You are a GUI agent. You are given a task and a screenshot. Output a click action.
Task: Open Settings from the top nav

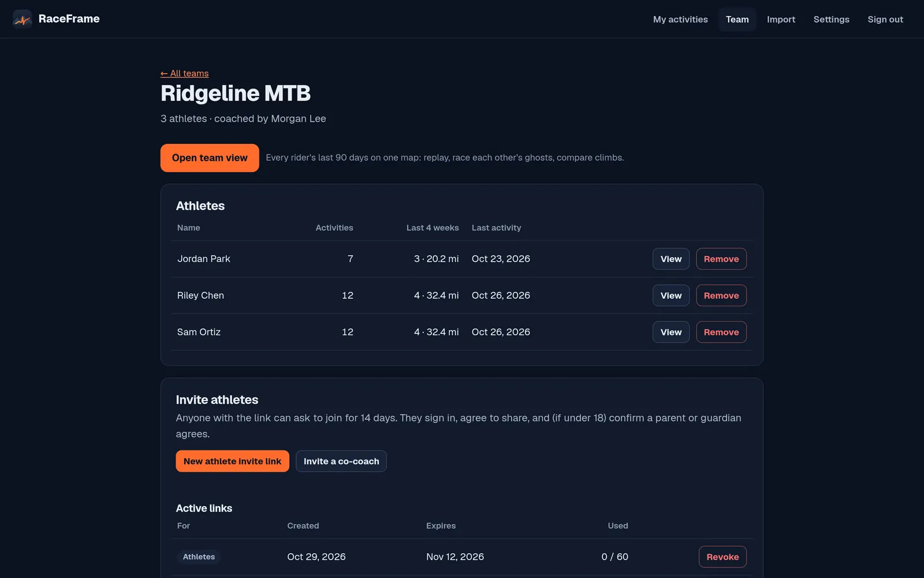point(831,19)
